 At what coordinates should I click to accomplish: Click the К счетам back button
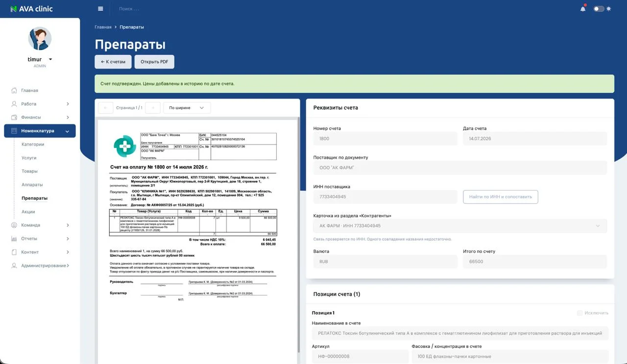tap(113, 62)
